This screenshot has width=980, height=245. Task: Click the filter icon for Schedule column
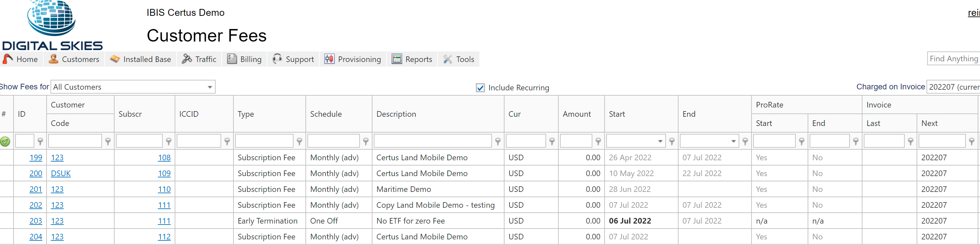[x=366, y=141]
